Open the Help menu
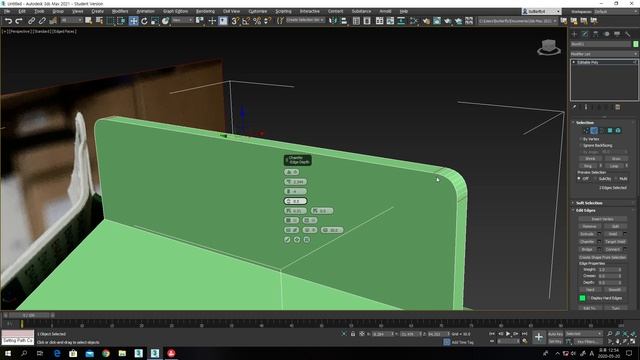This screenshot has width=640, height=360. 404,11
